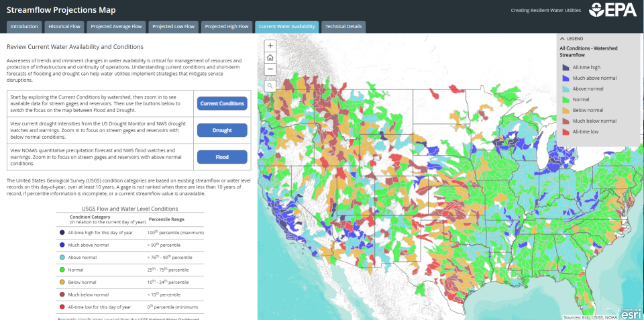Switch to the Historical Flow tab

coord(64,27)
